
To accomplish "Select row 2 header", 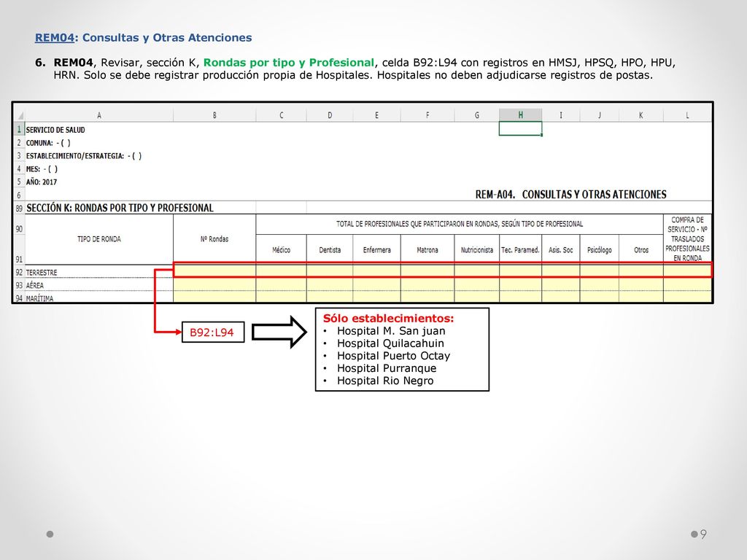I will (x=19, y=143).
